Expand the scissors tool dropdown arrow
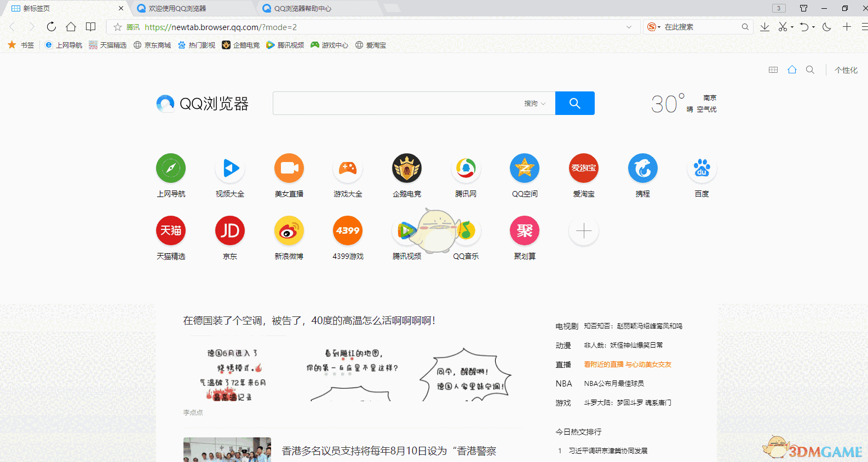 (792, 27)
